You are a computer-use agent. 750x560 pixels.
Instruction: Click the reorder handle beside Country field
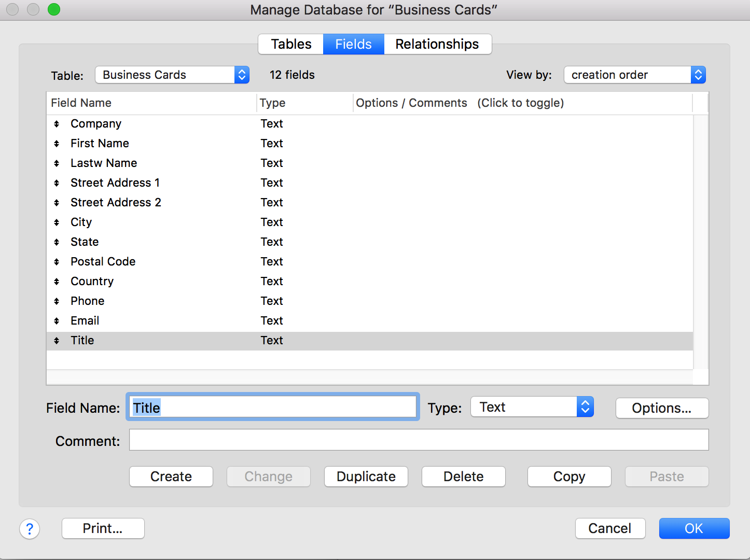coord(57,282)
